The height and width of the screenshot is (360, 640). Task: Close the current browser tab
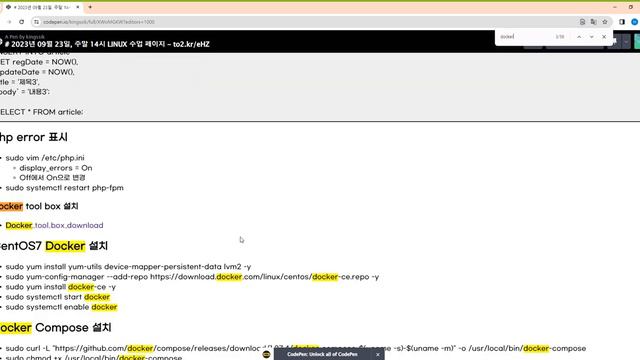[x=78, y=7]
